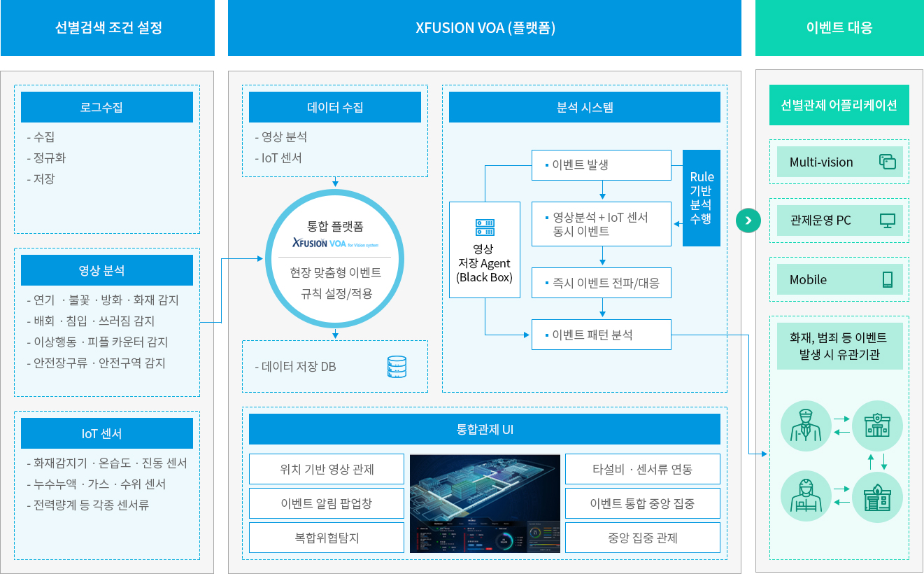Click 안전장구류 · 안전구역 감지 line
The height and width of the screenshot is (574, 924).
tap(96, 363)
